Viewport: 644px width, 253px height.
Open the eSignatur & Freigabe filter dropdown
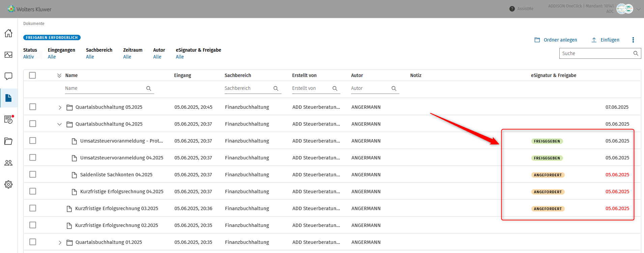(x=198, y=53)
